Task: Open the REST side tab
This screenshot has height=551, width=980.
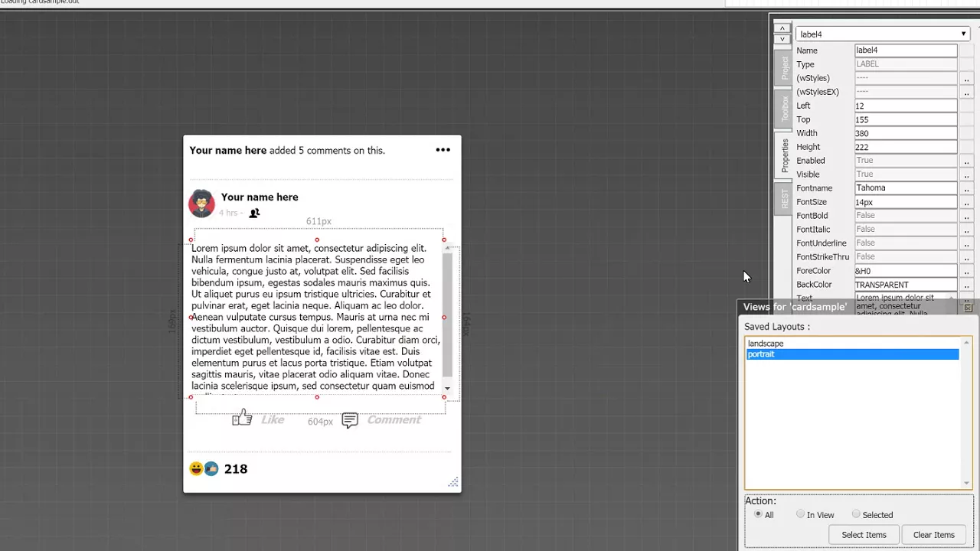Action: coord(784,199)
